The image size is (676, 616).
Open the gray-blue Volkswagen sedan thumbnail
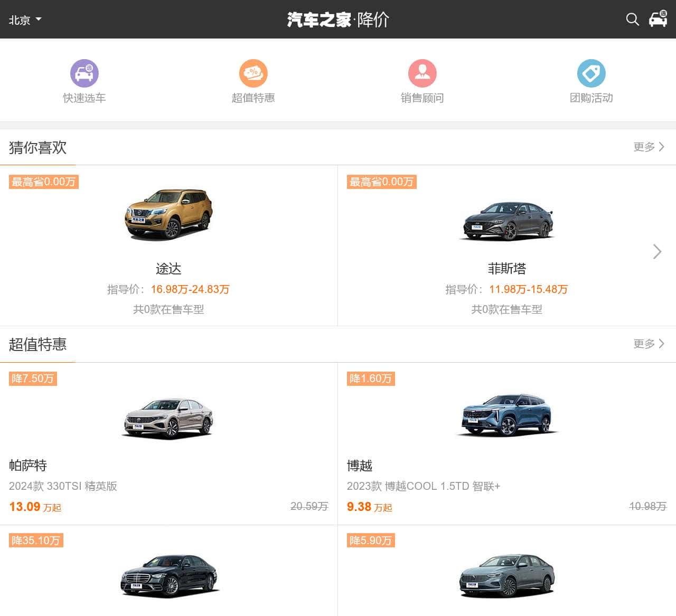coord(507,575)
